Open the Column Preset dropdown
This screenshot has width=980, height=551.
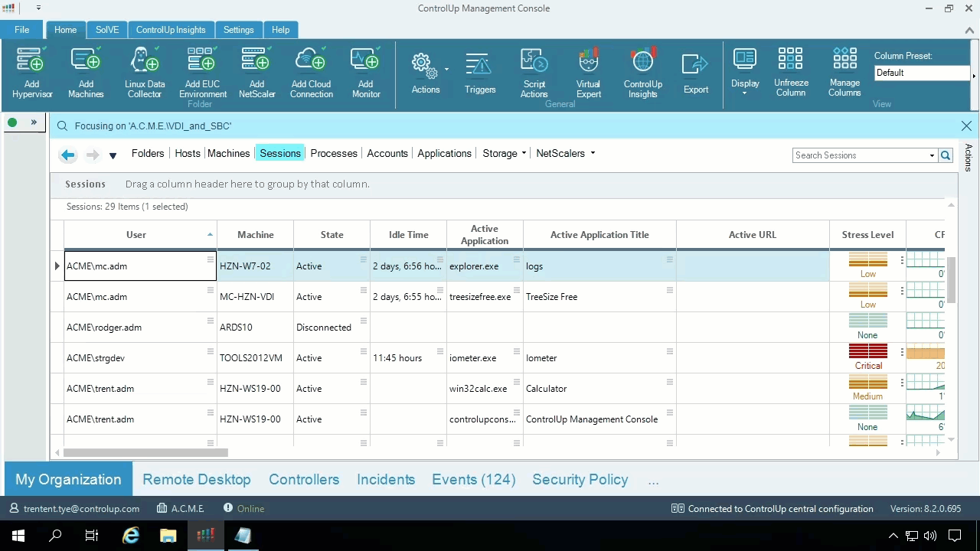[x=974, y=76]
